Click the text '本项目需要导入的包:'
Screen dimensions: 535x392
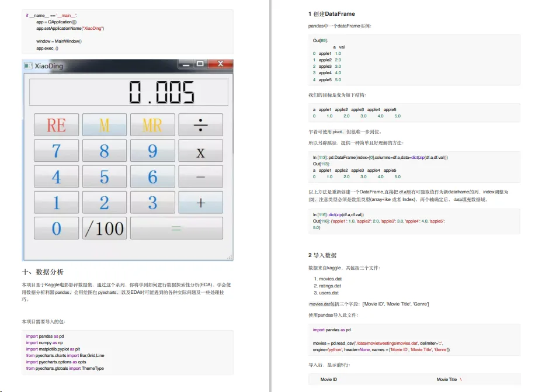[44, 322]
